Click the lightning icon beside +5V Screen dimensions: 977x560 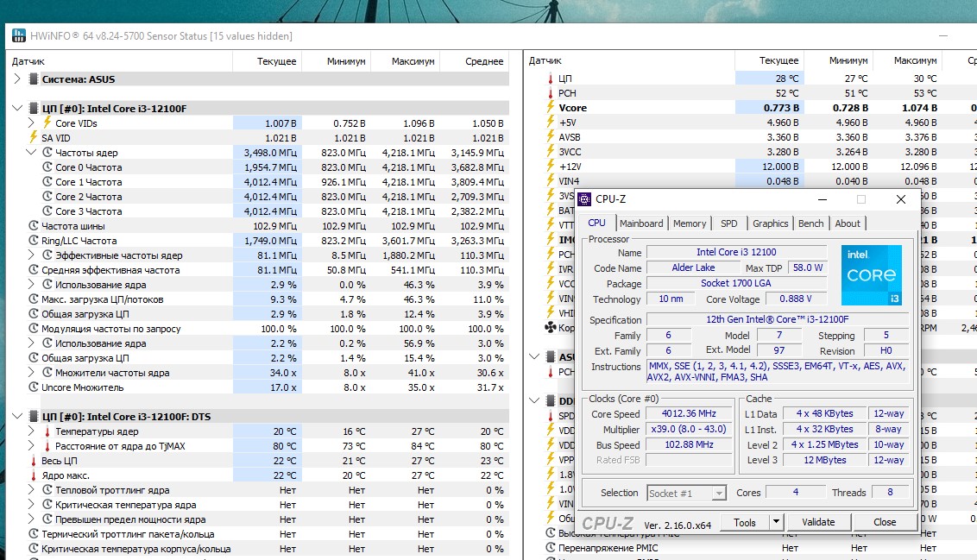[x=550, y=122]
